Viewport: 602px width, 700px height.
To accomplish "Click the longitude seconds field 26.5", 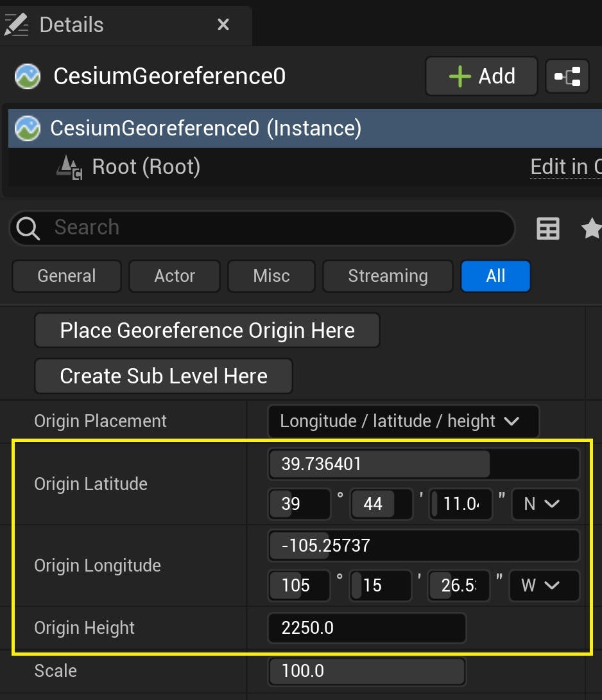I will click(459, 585).
